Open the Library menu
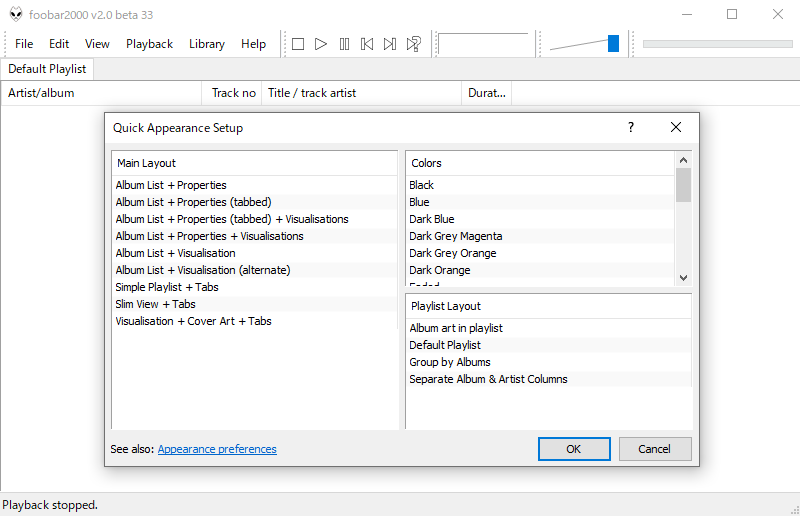Viewport: 800px width, 516px height. pyautogui.click(x=207, y=44)
